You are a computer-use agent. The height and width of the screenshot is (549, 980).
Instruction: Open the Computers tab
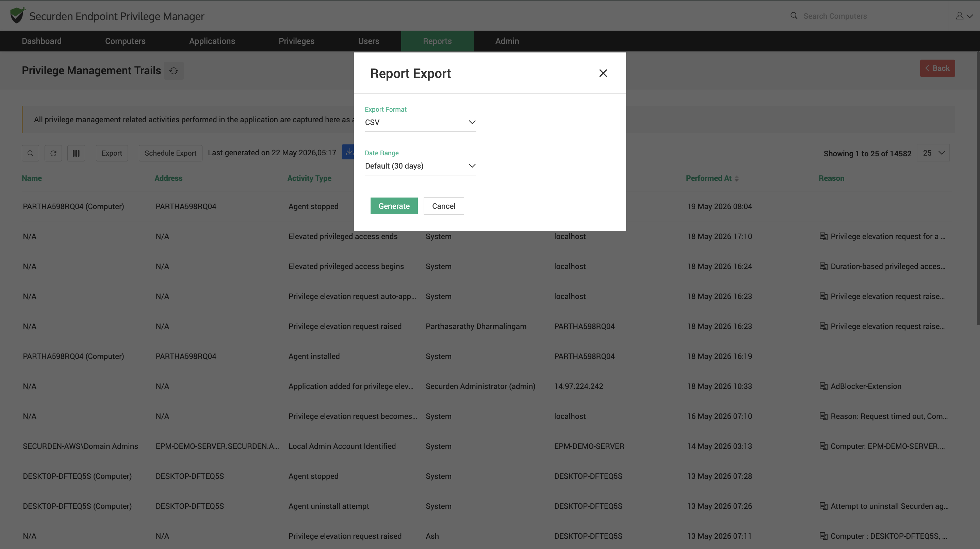click(x=125, y=41)
